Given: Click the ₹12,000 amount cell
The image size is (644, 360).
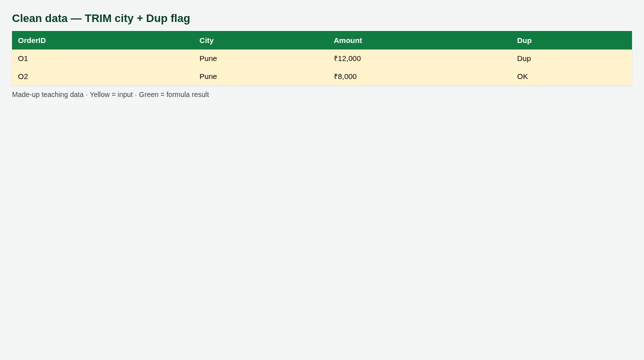Looking at the screenshot, I should click(419, 58).
